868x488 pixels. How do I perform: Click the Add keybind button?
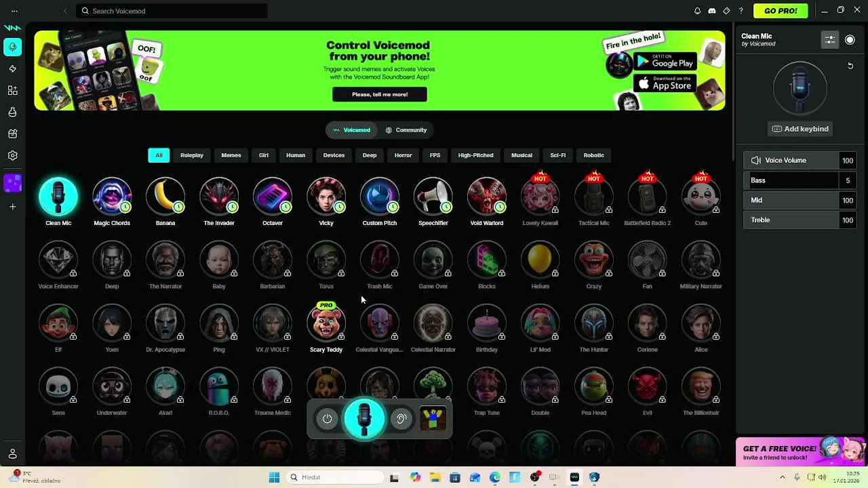800,129
